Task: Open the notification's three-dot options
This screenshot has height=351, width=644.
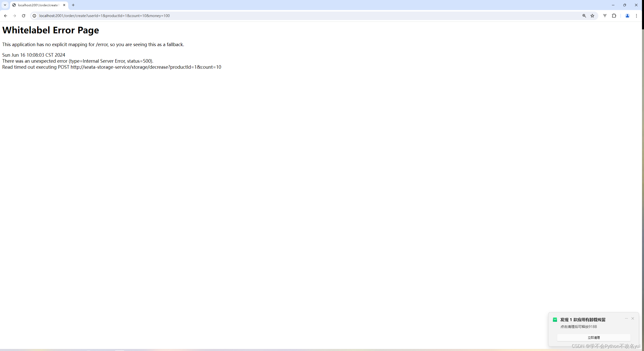Action: [626, 318]
